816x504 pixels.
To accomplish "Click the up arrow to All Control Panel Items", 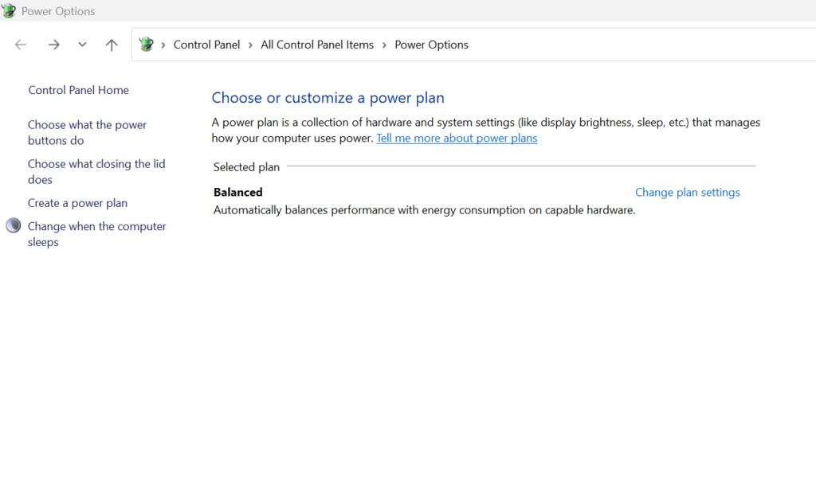I will [x=111, y=45].
